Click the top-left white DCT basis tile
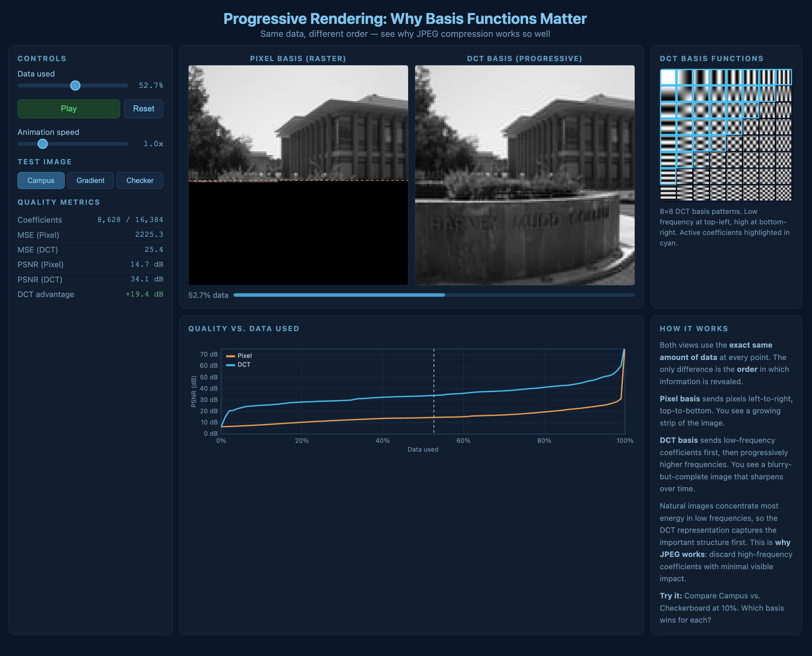The height and width of the screenshot is (656, 812). (x=668, y=78)
